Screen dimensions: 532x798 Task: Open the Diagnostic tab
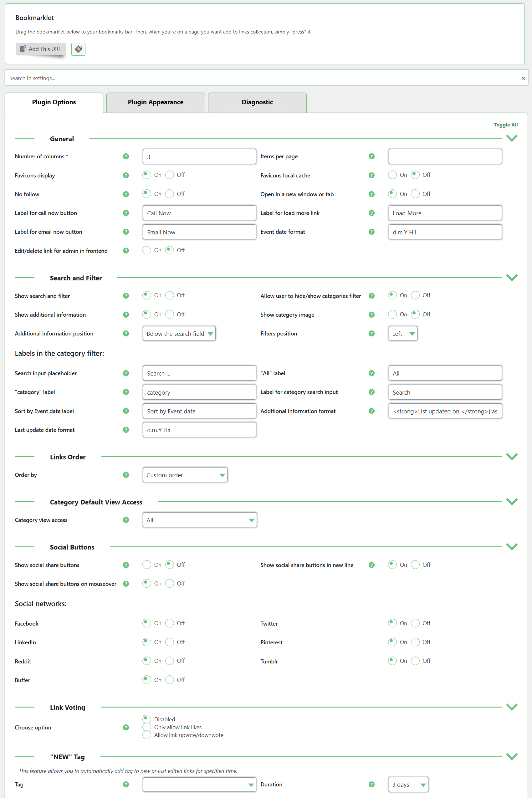[x=257, y=102]
